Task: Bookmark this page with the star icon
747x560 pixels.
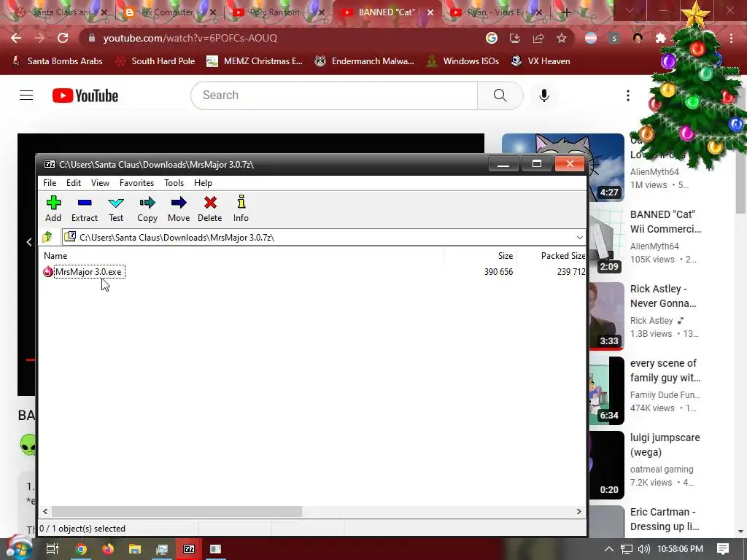Action: click(x=562, y=38)
